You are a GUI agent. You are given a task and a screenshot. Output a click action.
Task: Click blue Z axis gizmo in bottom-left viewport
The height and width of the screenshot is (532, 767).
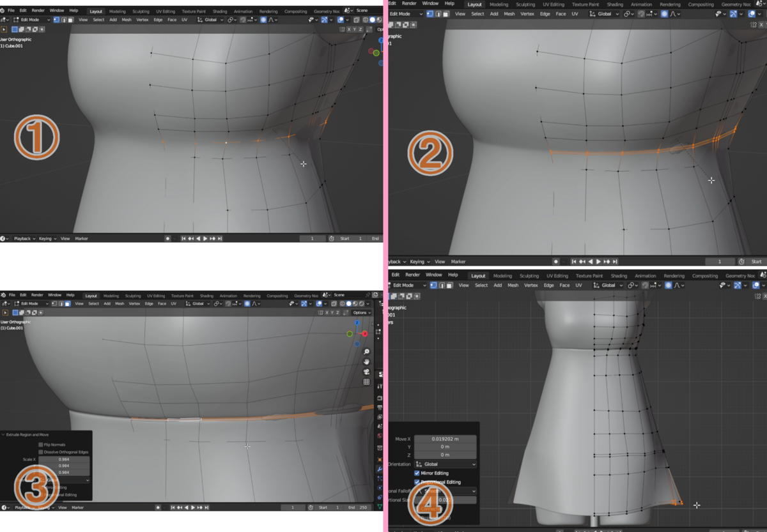[x=357, y=323]
